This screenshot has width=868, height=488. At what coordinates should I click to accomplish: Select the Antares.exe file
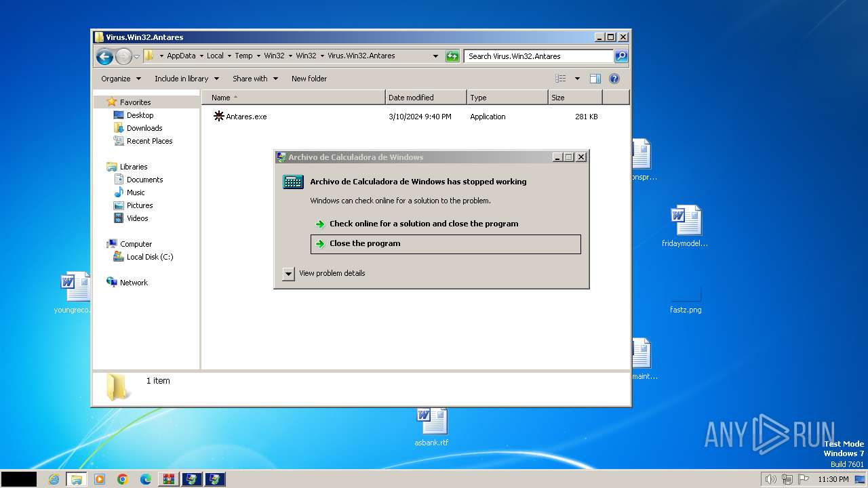pyautogui.click(x=239, y=117)
